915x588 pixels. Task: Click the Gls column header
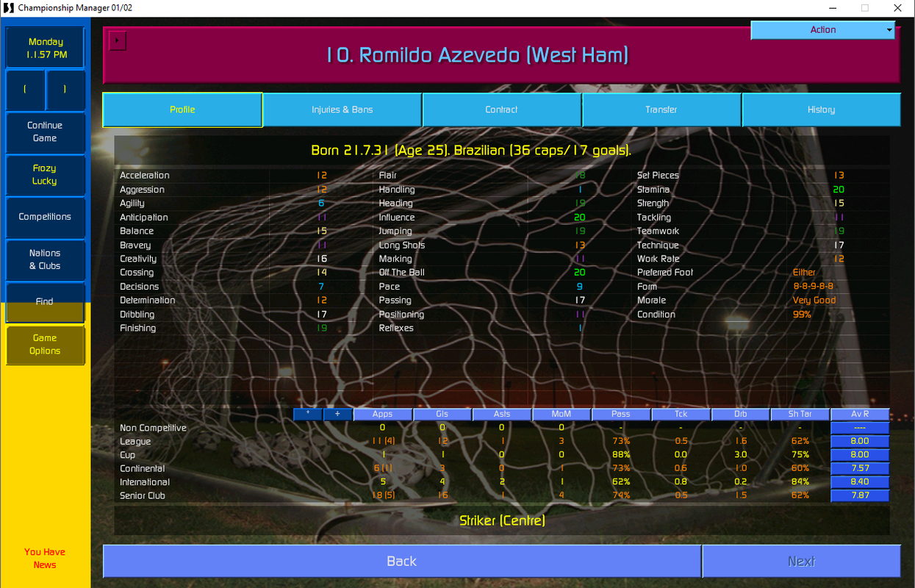pos(442,414)
